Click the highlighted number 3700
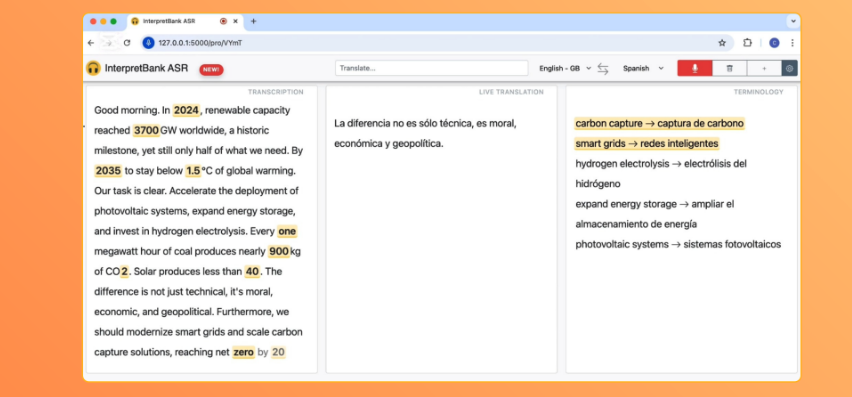Viewport: 852px width, 397px height. [x=146, y=130]
